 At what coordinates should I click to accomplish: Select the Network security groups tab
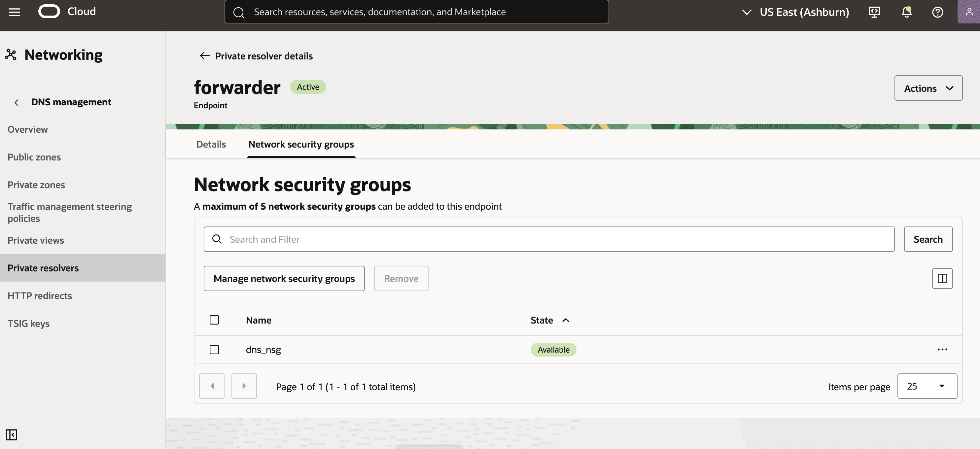click(x=301, y=144)
